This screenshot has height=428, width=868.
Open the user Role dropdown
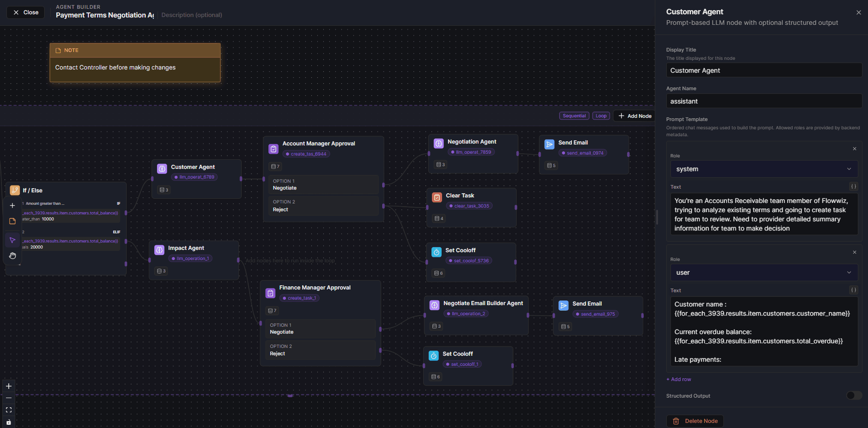pyautogui.click(x=764, y=272)
